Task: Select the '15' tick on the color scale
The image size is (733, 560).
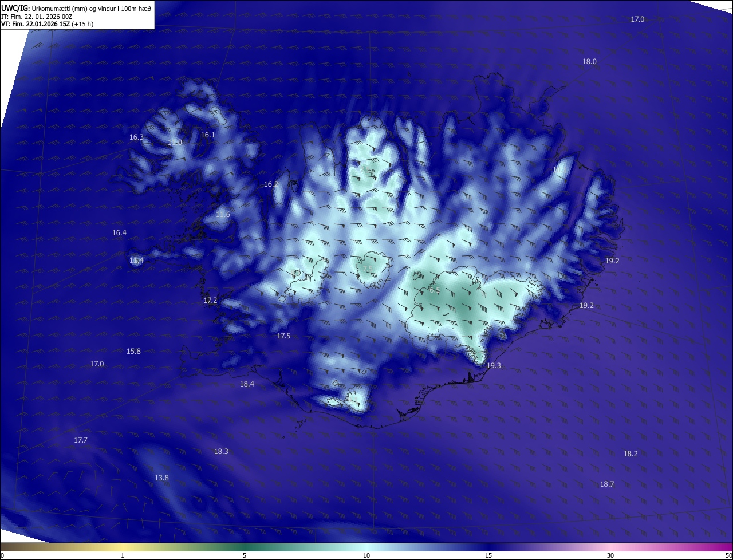Action: coord(488,555)
